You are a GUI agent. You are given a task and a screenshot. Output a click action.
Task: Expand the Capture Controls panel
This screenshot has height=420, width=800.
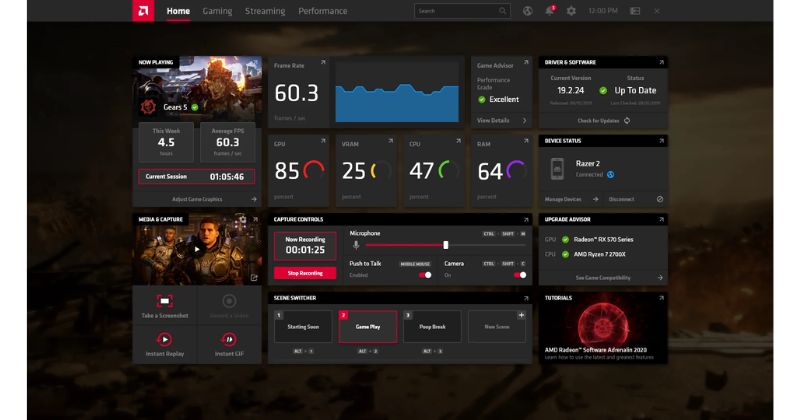pos(526,219)
